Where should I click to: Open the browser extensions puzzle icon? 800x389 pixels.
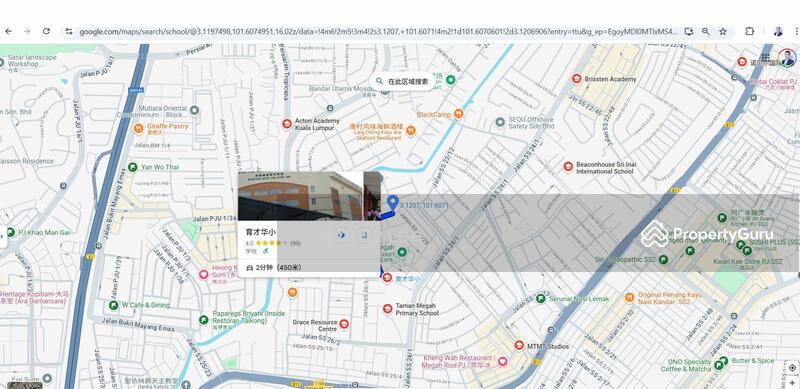click(x=749, y=31)
